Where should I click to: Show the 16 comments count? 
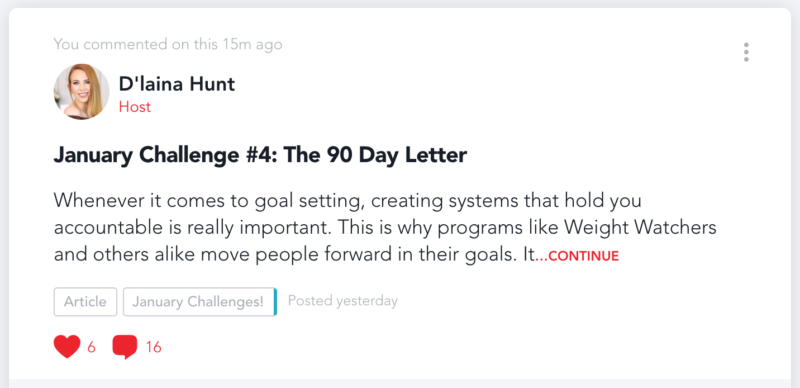click(154, 348)
